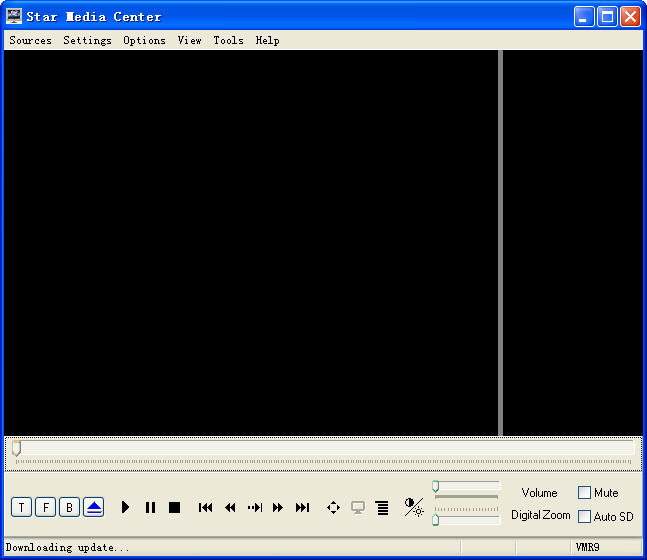Viewport: 647px width, 560px height.
Task: Open the Settings menu
Action: click(87, 40)
